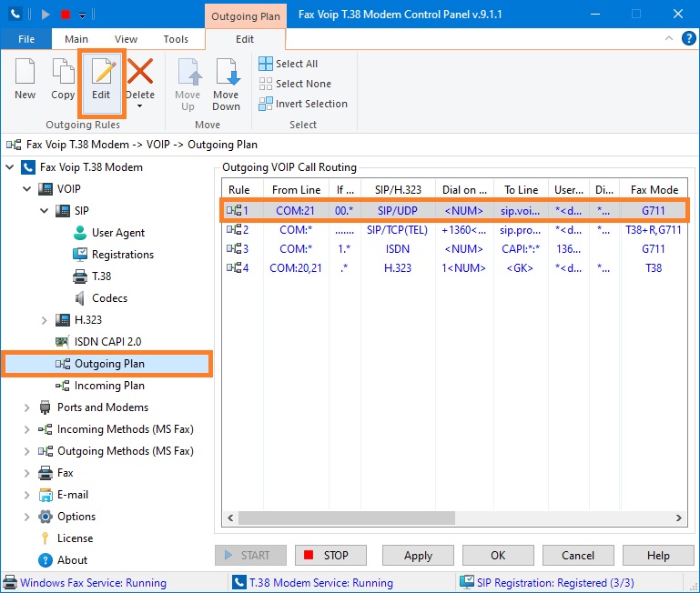Open the quick access toolbar customize dropdown
The height and width of the screenshot is (593, 700).
(x=83, y=15)
